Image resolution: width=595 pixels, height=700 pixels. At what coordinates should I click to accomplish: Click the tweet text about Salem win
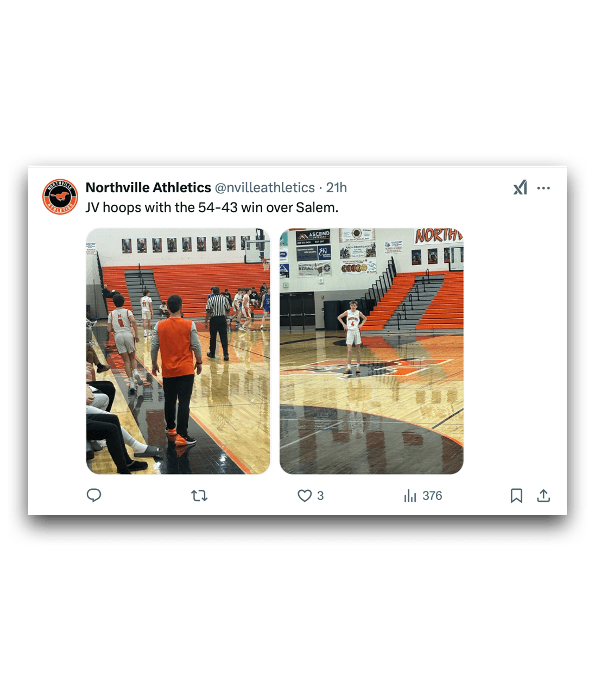[x=212, y=207]
